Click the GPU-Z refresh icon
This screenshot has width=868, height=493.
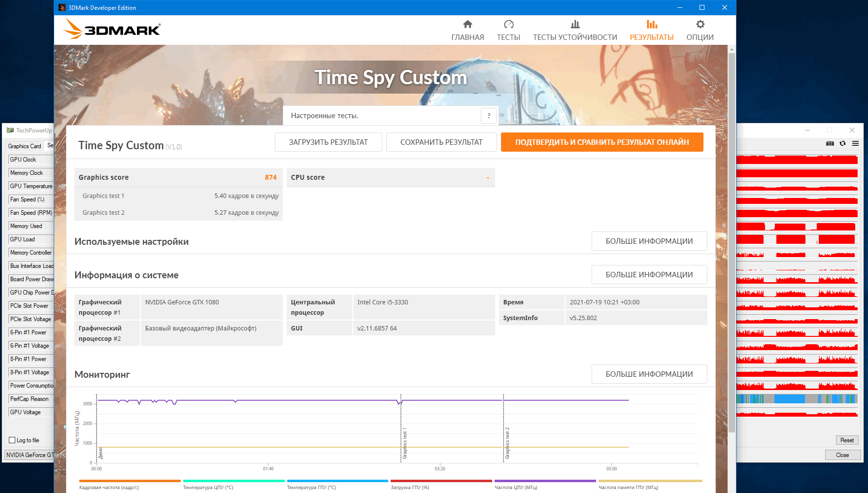tap(843, 143)
